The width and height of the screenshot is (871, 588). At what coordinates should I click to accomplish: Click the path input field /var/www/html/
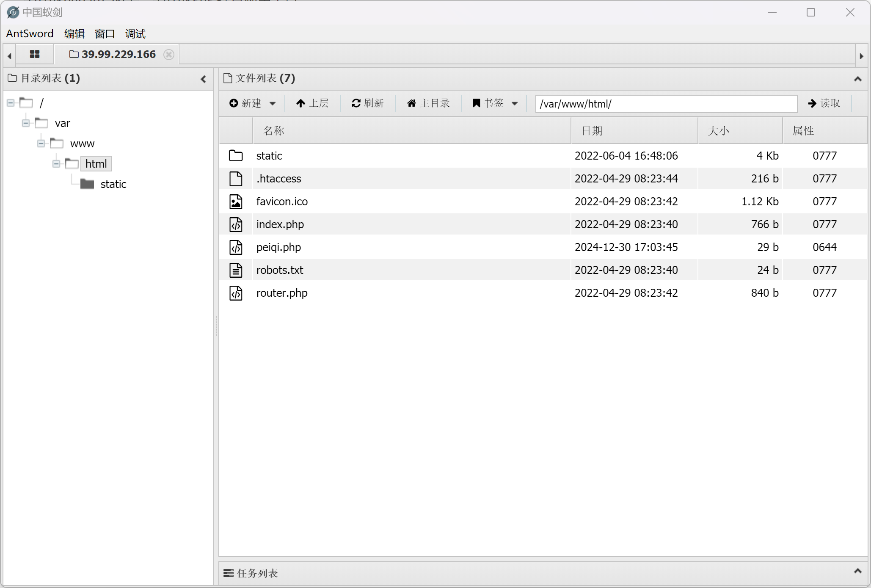click(x=666, y=104)
